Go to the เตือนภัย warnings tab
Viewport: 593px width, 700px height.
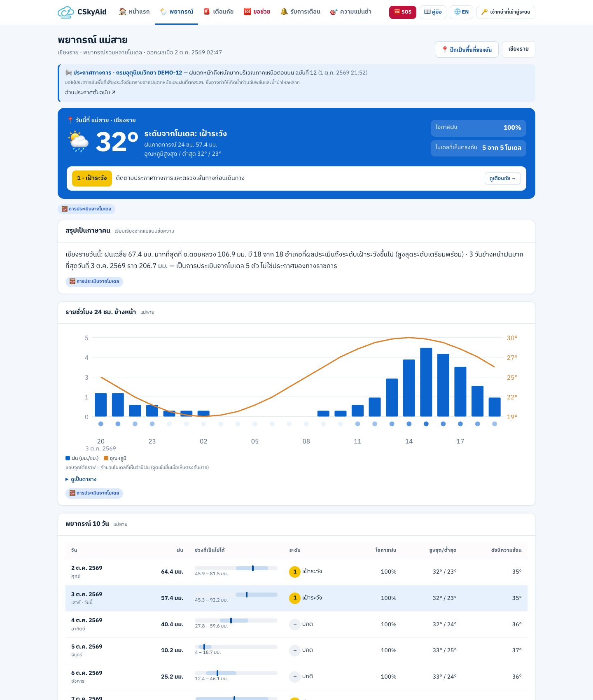coord(218,12)
